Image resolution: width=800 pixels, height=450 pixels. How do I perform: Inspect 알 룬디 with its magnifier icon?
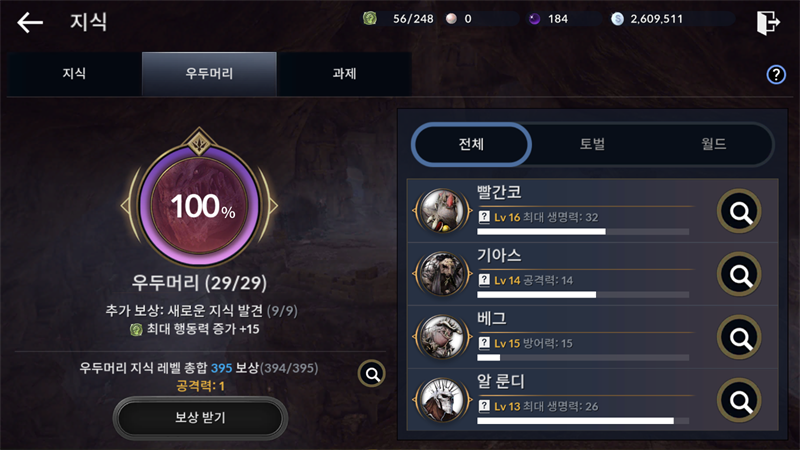[x=739, y=401]
